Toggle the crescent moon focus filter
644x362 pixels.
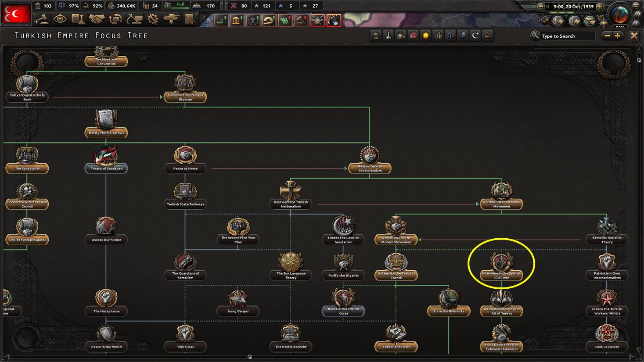(475, 36)
